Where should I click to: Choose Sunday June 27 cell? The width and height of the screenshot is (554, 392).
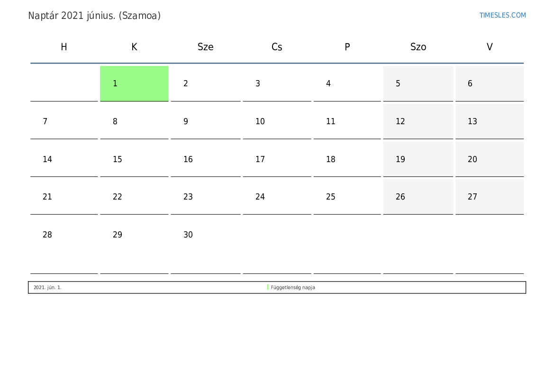coord(489,197)
